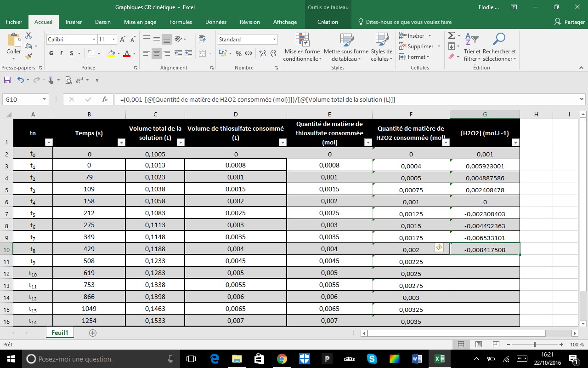Toggle align right
Screen dimensions: 588x368
pos(167,53)
